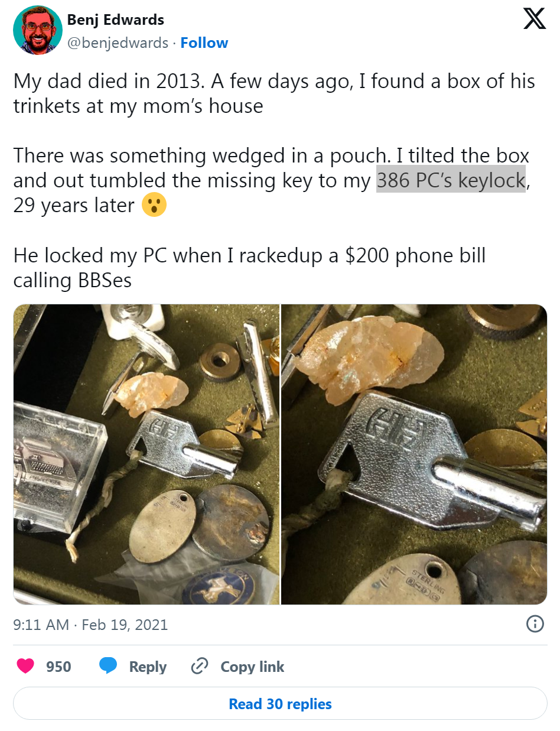Click the surprised face emoji
This screenshot has height=731, width=560.
click(x=154, y=206)
